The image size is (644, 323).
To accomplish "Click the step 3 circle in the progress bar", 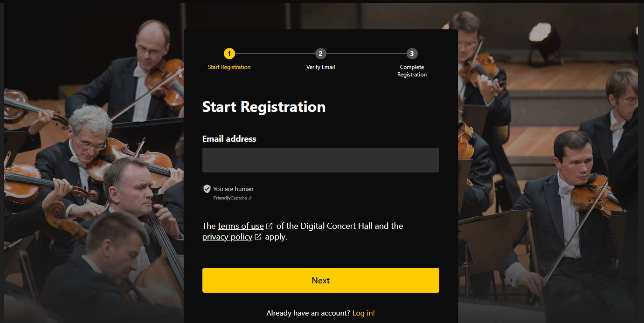I will tap(412, 53).
